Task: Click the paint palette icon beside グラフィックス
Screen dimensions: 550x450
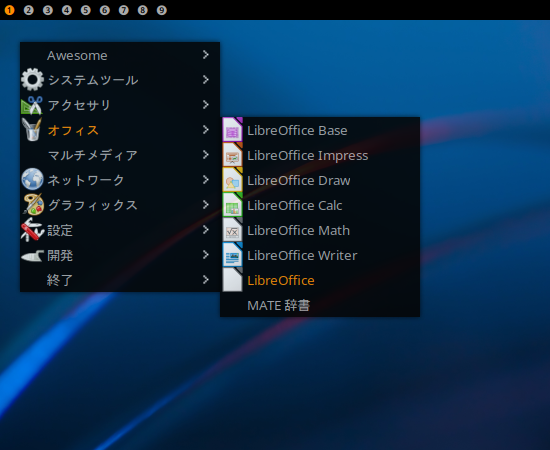Action: coord(33,204)
